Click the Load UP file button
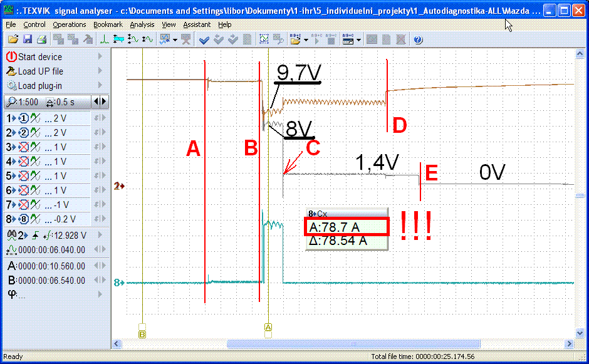 (56, 71)
